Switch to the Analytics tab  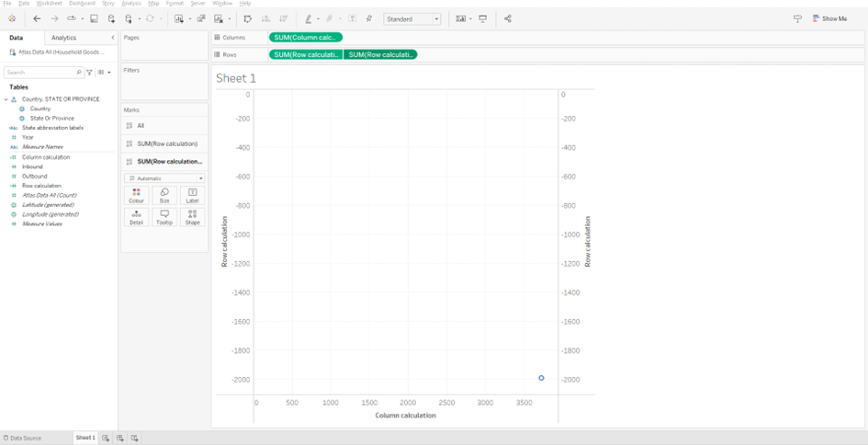pyautogui.click(x=63, y=38)
